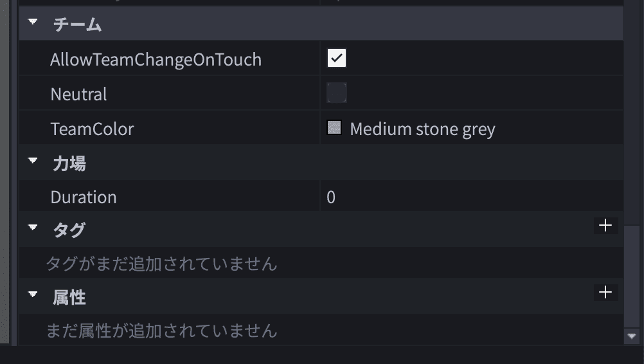The height and width of the screenshot is (364, 644).
Task: Click the 力場 section header title
Action: point(69,163)
